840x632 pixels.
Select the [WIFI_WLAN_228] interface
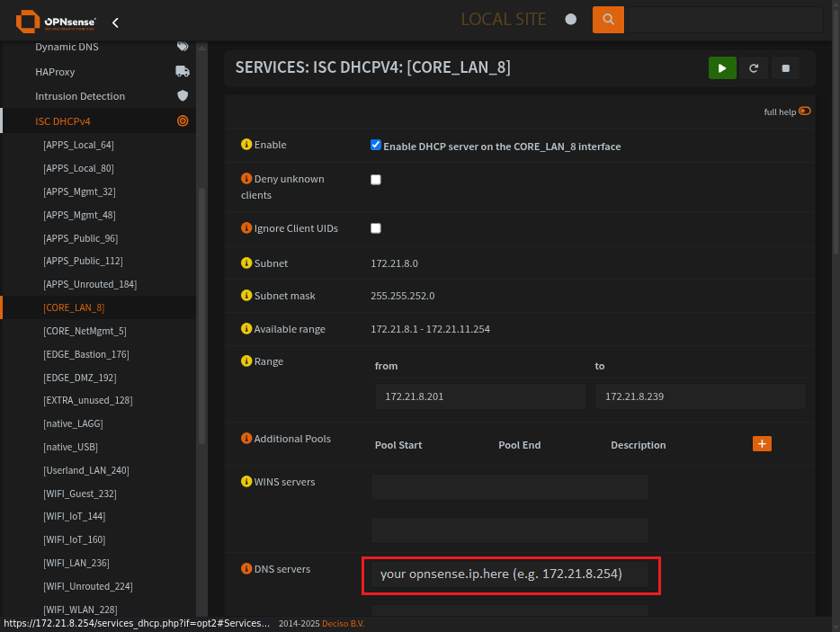80,610
